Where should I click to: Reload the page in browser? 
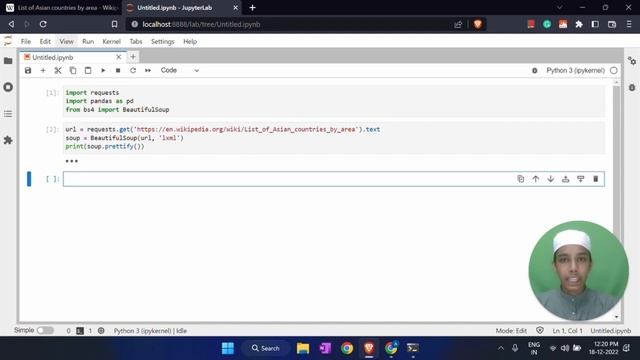(x=43, y=24)
